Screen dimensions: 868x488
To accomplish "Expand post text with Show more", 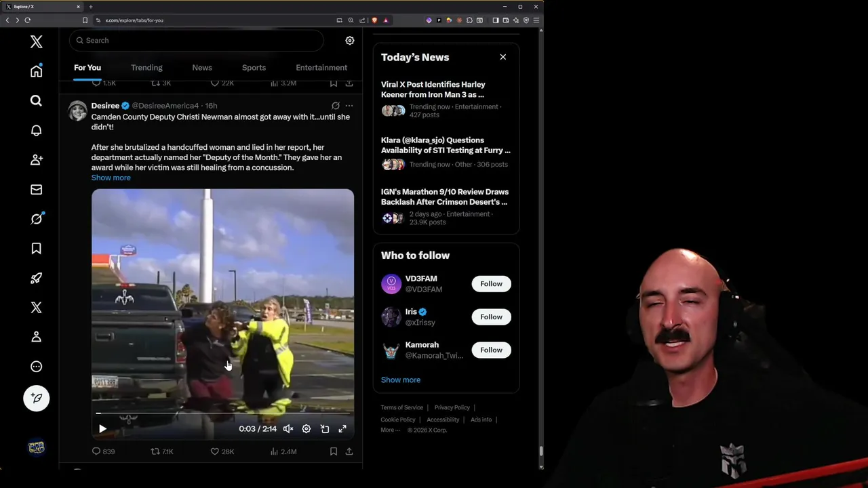I will 111,178.
